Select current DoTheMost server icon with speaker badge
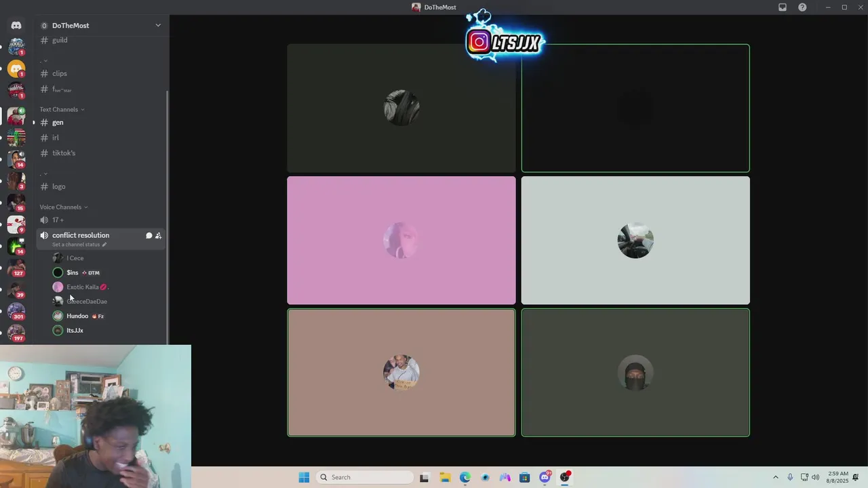This screenshot has width=868, height=488. (x=16, y=116)
